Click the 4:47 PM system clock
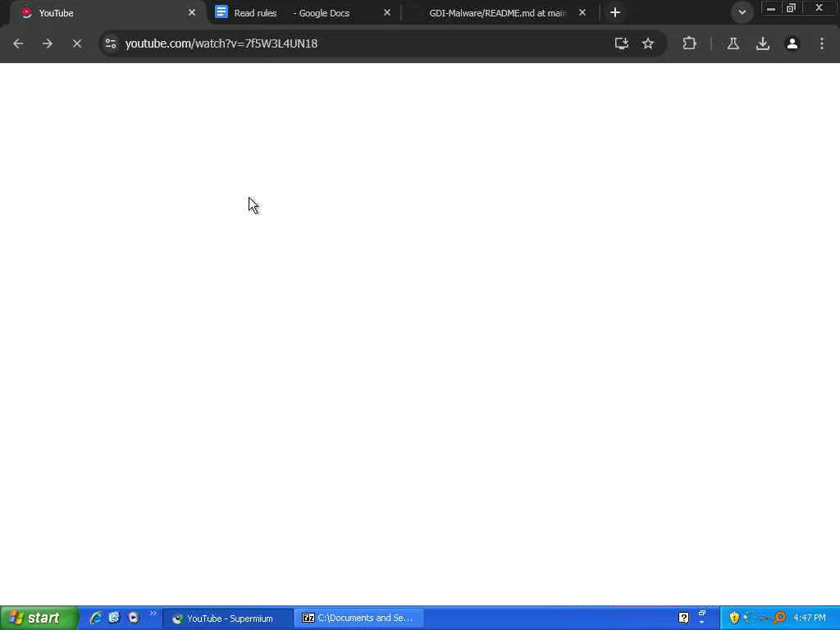This screenshot has width=840, height=630. tap(810, 619)
